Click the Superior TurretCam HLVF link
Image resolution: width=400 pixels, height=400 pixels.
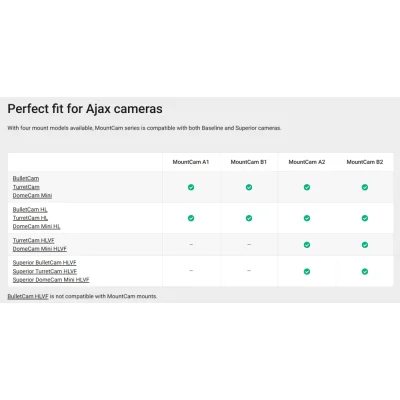click(x=45, y=271)
